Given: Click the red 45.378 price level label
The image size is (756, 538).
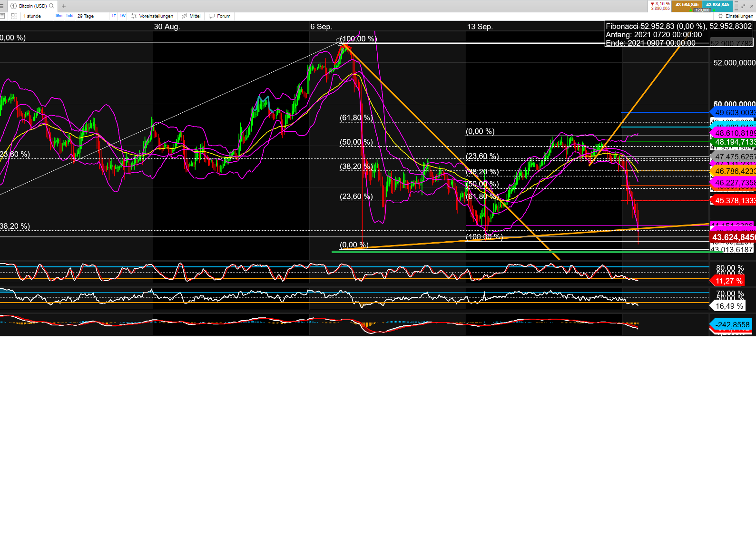Looking at the screenshot, I should pos(733,201).
